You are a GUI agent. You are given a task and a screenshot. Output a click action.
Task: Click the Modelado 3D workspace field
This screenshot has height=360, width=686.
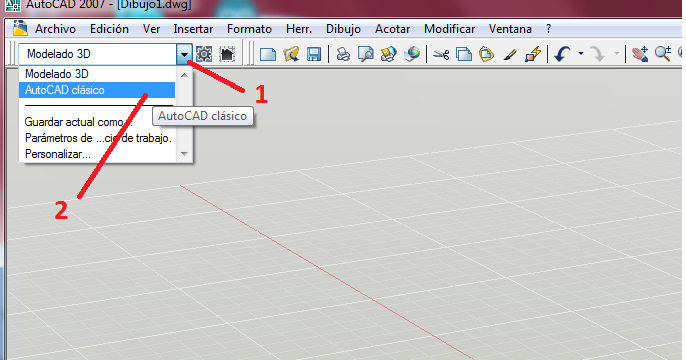[x=98, y=54]
